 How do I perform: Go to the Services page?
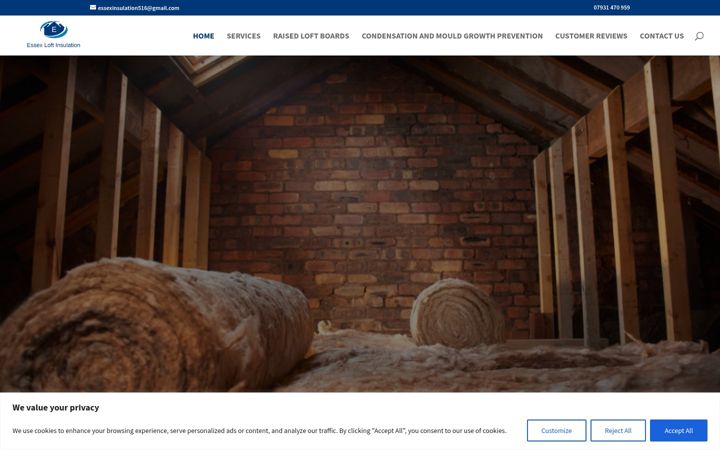click(x=243, y=36)
